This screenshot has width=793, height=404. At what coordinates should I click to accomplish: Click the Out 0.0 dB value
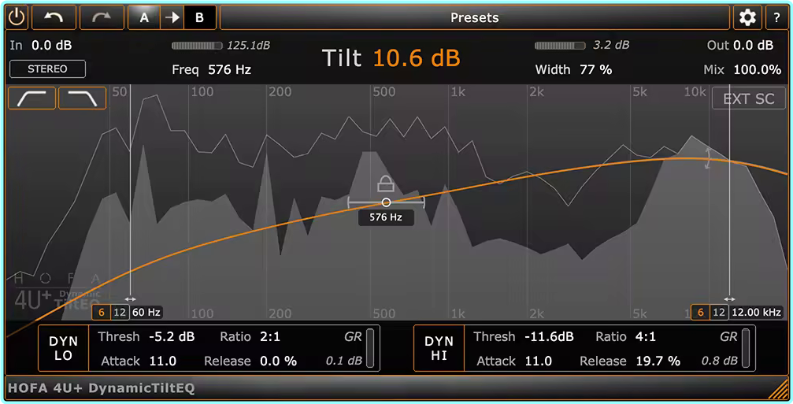click(753, 46)
